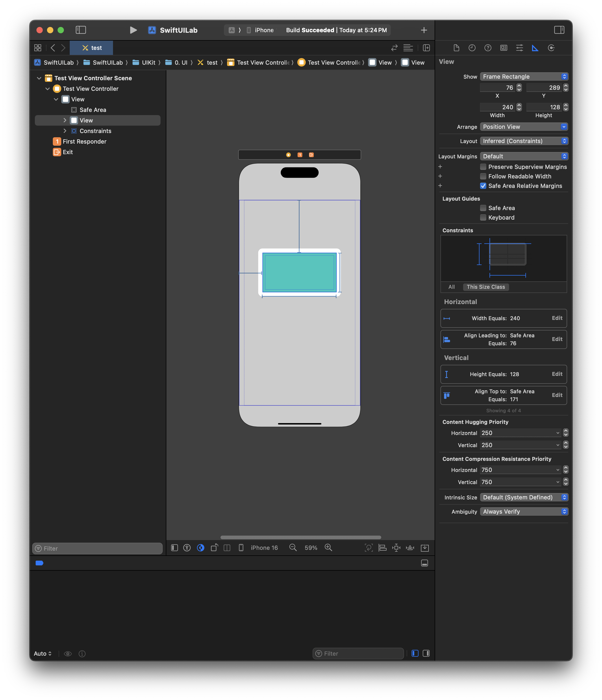Viewport: 602px width, 700px height.
Task: Go forward with the right chevron arrow
Action: 63,48
